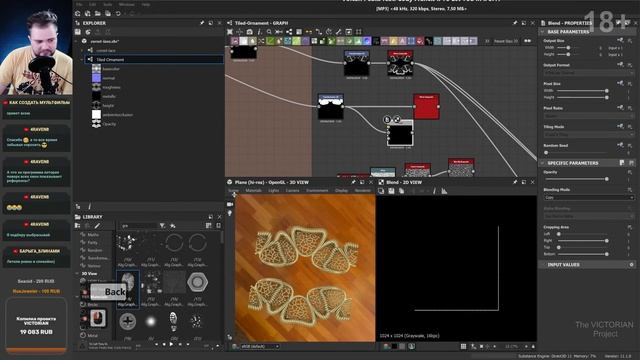Click the share-nodes icon in graph toolbar
Screen dimensions: 640x360
point(289,32)
